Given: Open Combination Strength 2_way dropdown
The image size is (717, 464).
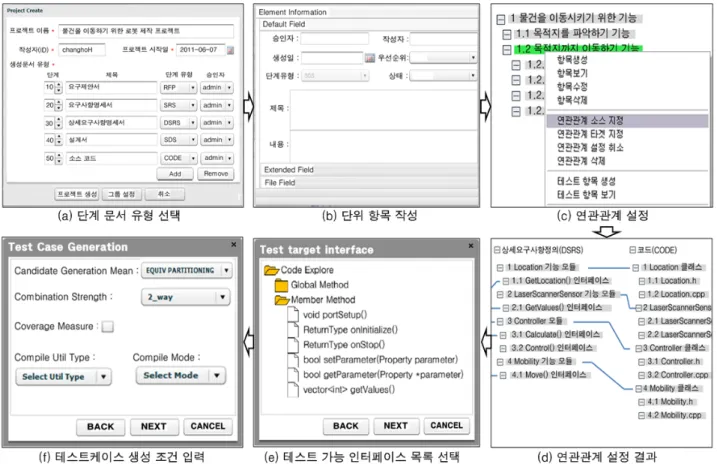Looking at the screenshot, I should (x=186, y=297).
